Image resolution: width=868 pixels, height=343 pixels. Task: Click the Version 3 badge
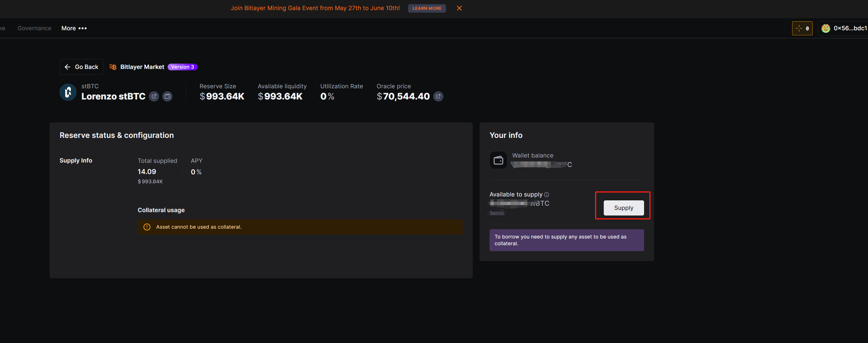(182, 67)
